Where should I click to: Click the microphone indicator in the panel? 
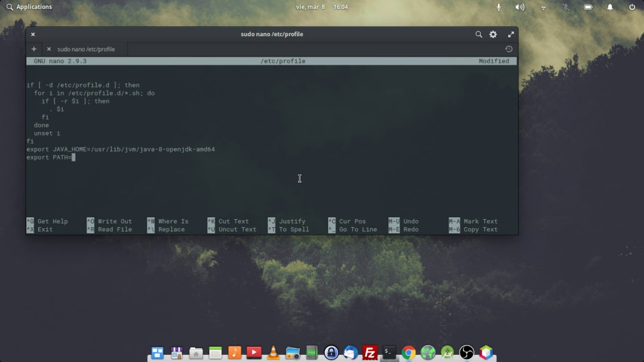point(499,7)
